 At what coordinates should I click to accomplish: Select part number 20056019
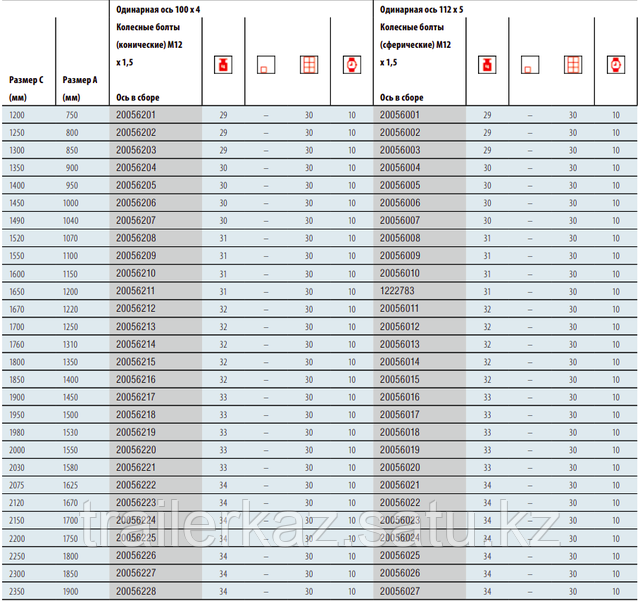coord(400,450)
